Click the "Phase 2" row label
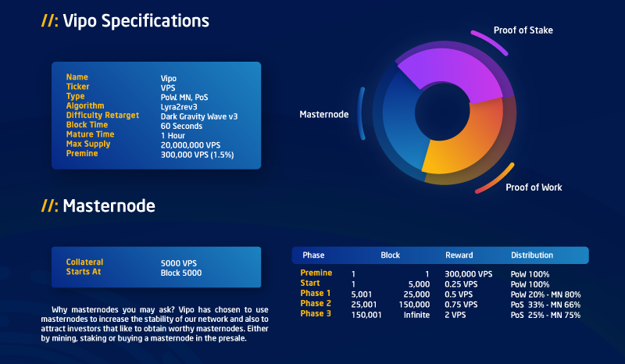This screenshot has width=625, height=364. [x=316, y=303]
